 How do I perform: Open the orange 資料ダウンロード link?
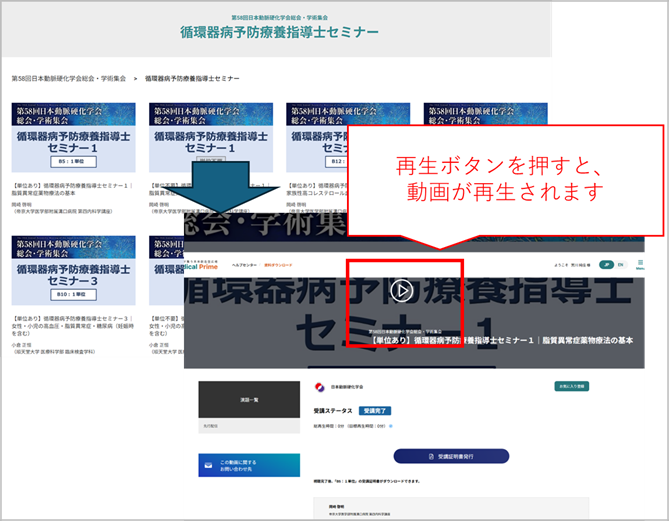[x=278, y=265]
